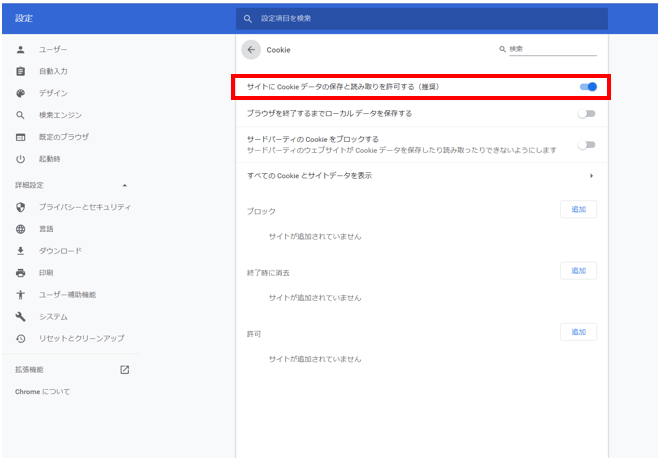
Task: Turn on サードパーティの Cookie をブロック toggle
Action: pos(587,145)
